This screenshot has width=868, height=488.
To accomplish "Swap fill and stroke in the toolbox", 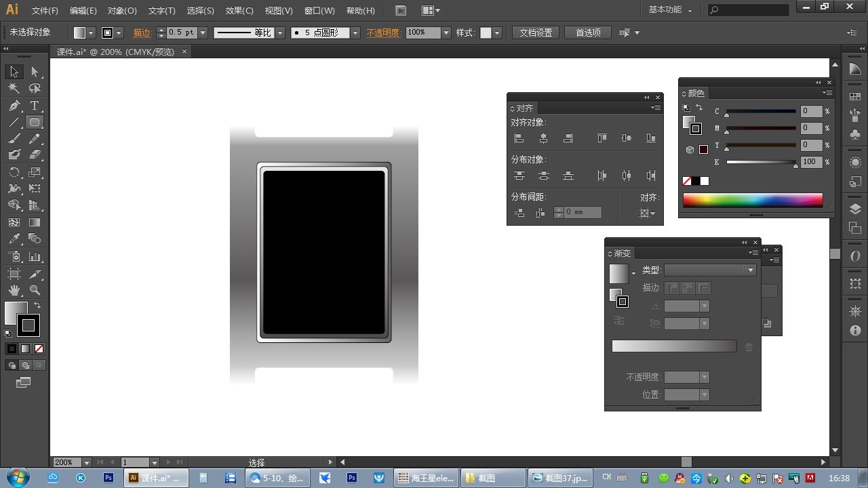I will pos(37,306).
